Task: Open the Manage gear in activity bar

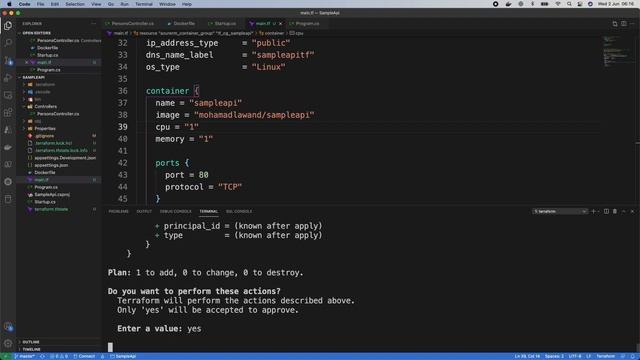Action: 8,343
